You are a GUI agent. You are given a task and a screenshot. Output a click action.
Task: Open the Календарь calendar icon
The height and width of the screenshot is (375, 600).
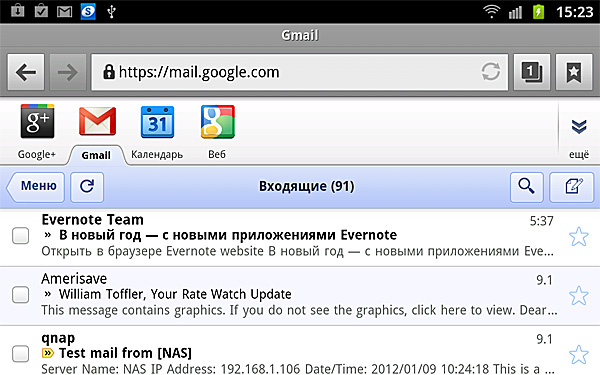157,122
